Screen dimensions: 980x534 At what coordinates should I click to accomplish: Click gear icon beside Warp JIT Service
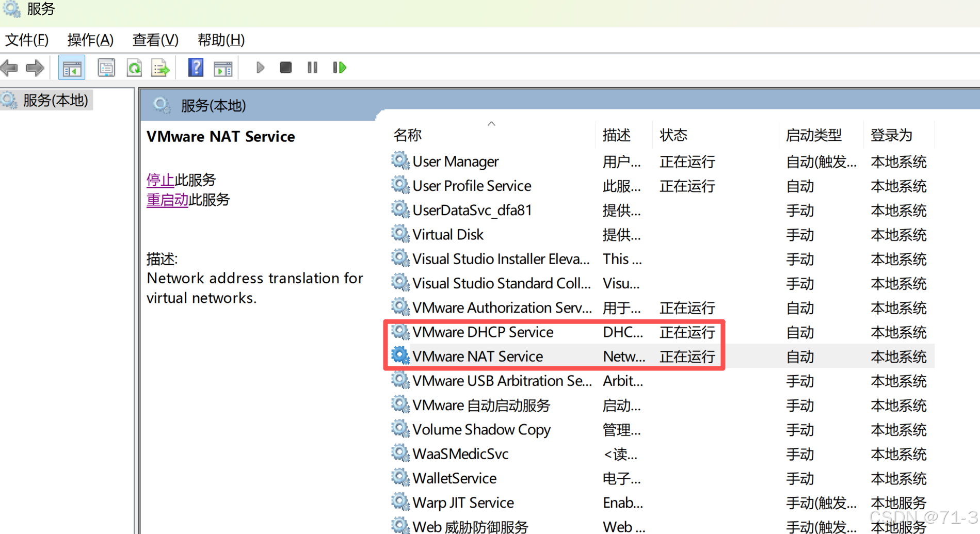click(x=400, y=502)
